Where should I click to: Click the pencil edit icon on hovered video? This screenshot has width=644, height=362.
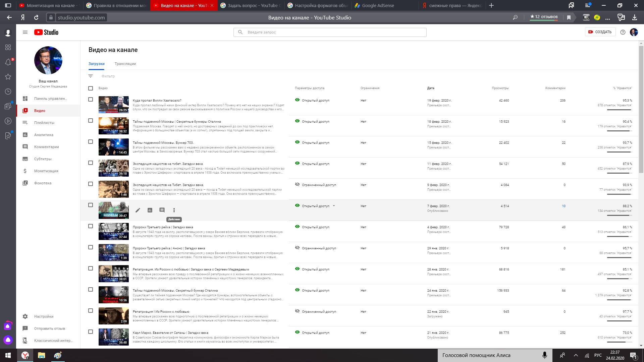[138, 210]
